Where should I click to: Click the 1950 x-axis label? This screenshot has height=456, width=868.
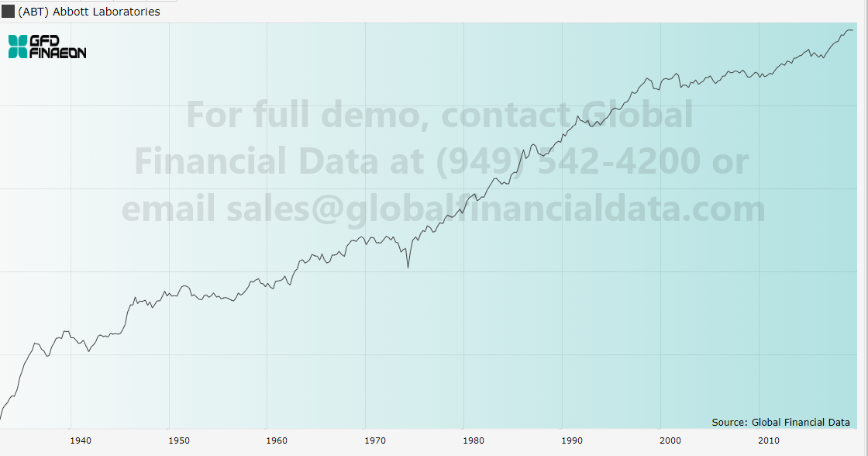click(x=179, y=440)
